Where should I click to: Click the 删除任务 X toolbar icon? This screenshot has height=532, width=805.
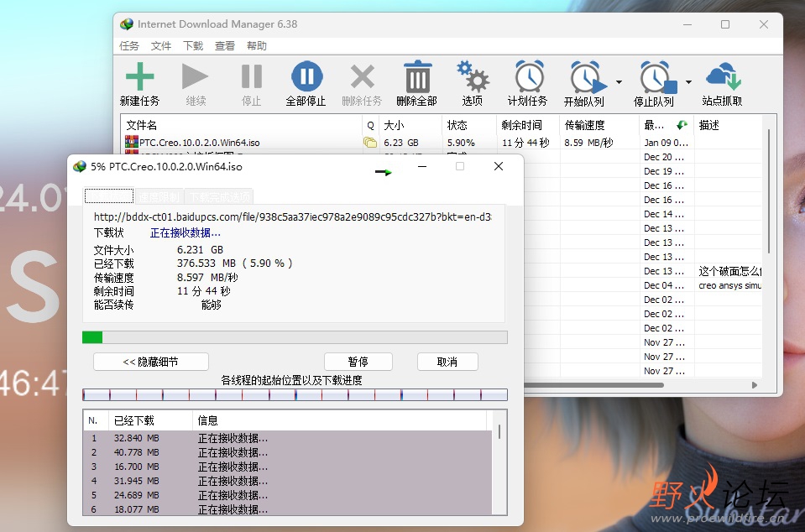tap(363, 76)
